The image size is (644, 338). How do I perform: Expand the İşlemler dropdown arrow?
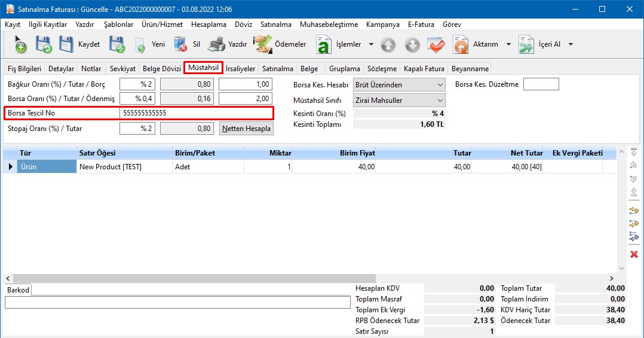[x=371, y=45]
